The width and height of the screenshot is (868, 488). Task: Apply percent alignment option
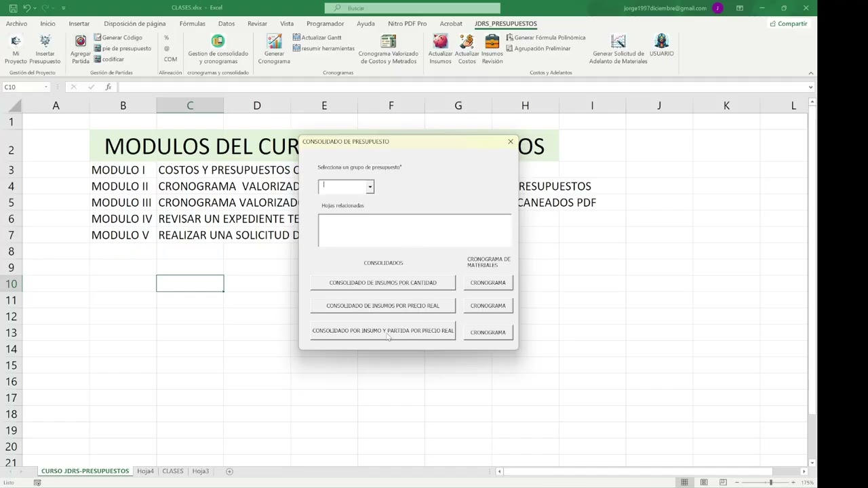coord(167,38)
